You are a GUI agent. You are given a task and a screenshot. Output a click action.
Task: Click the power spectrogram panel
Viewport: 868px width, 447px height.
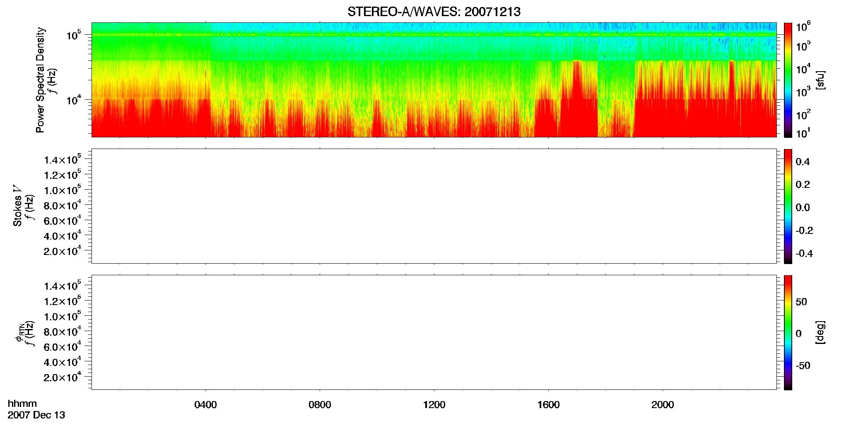434,80
